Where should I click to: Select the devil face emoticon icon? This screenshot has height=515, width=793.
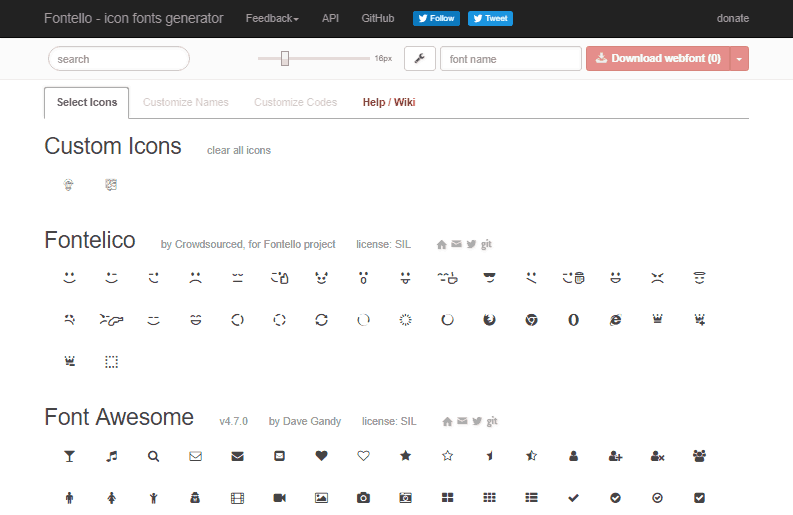(321, 278)
